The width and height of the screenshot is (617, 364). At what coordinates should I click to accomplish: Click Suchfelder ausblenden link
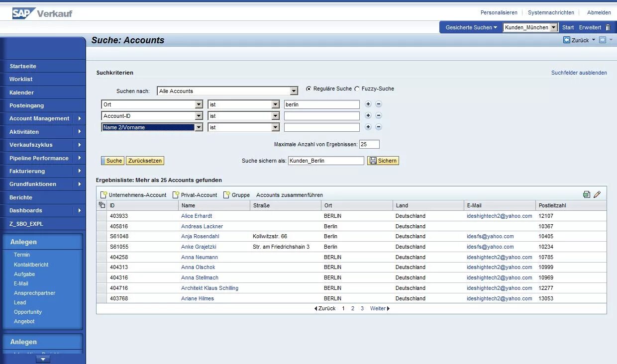tap(579, 73)
